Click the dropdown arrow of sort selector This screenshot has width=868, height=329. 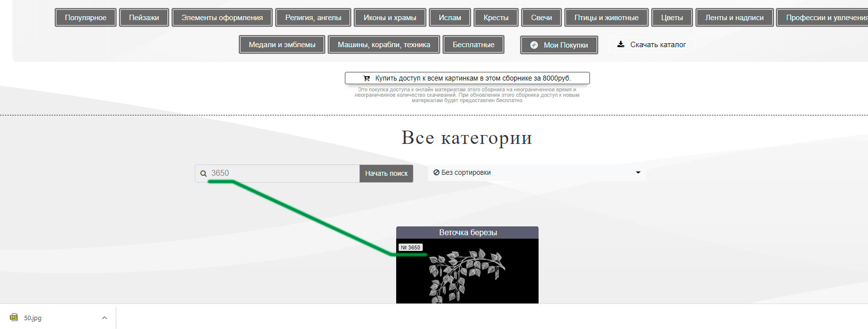tap(638, 172)
